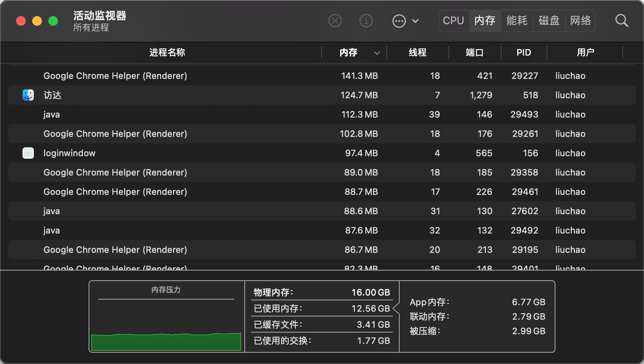Click the 已缓存文件 3.41 GB row
644x364 pixels.
tap(322, 325)
